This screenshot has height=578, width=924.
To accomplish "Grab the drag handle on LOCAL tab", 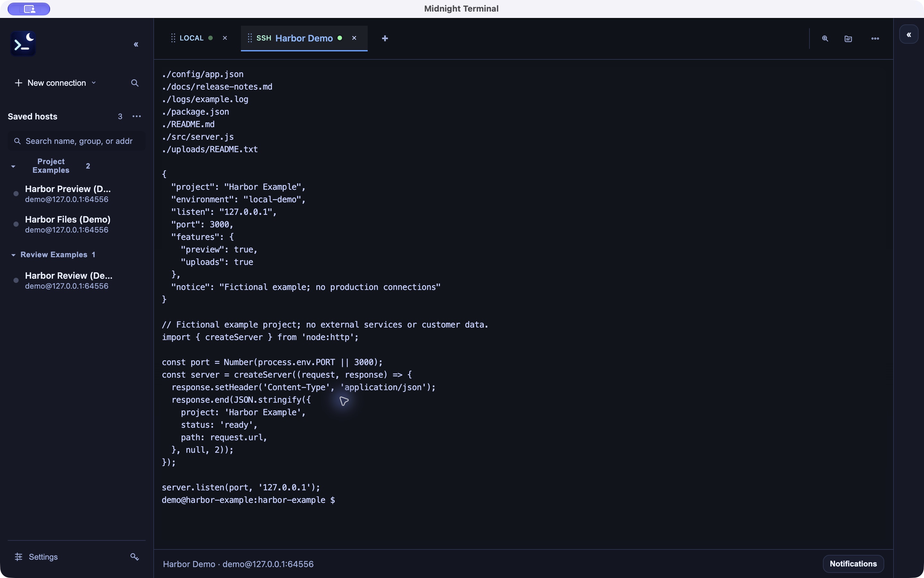I will pos(173,38).
